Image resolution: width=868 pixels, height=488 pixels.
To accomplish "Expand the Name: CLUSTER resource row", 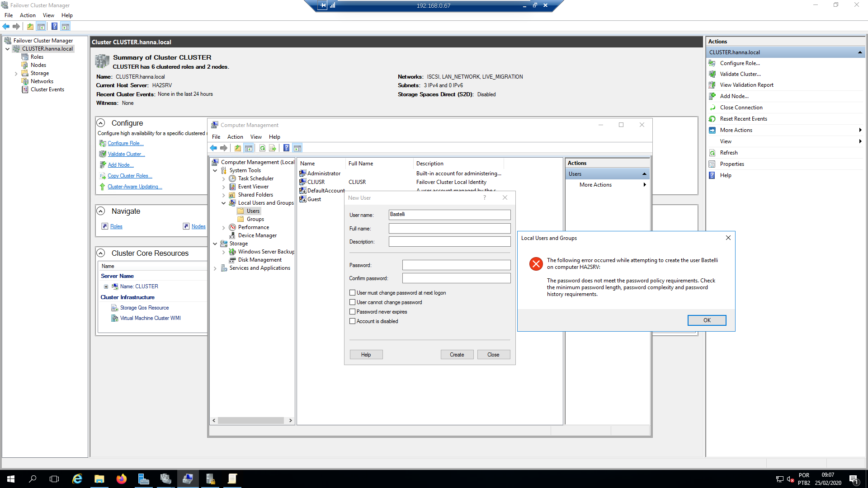I will pyautogui.click(x=106, y=286).
